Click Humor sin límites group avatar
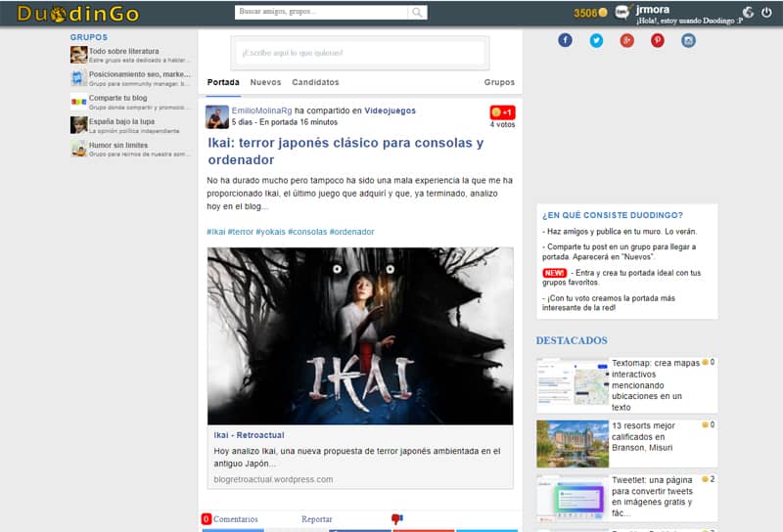This screenshot has width=783, height=532. 79,149
